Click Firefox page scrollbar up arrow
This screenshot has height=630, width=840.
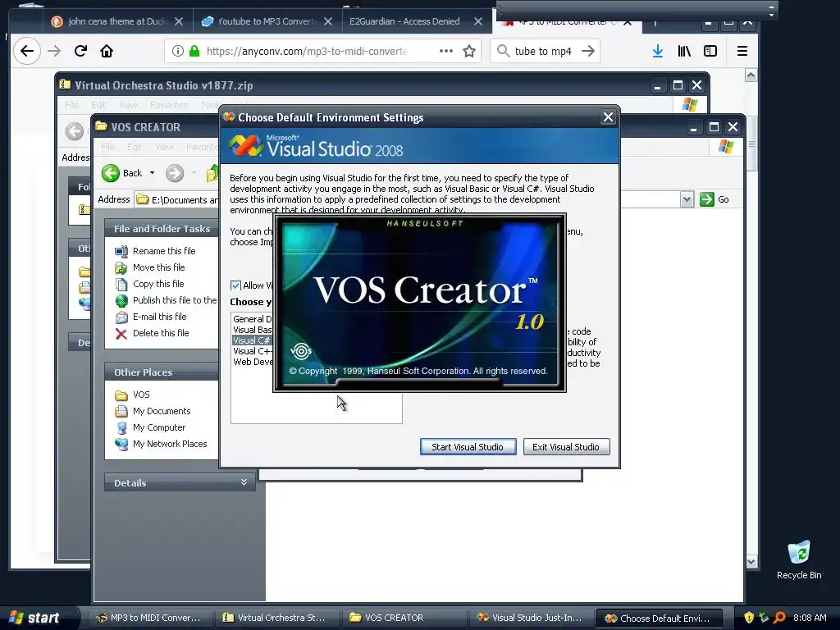(x=751, y=75)
